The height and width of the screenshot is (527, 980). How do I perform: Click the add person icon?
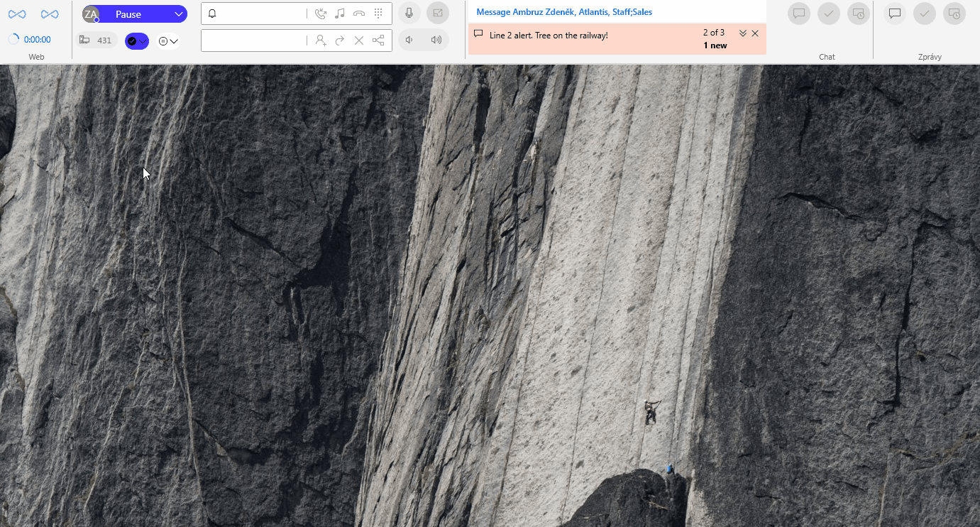coord(321,40)
